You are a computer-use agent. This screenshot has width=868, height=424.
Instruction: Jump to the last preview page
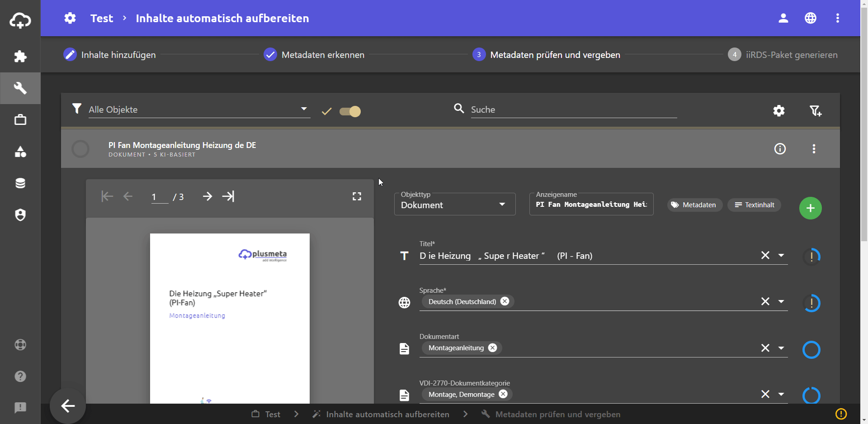[x=228, y=196]
